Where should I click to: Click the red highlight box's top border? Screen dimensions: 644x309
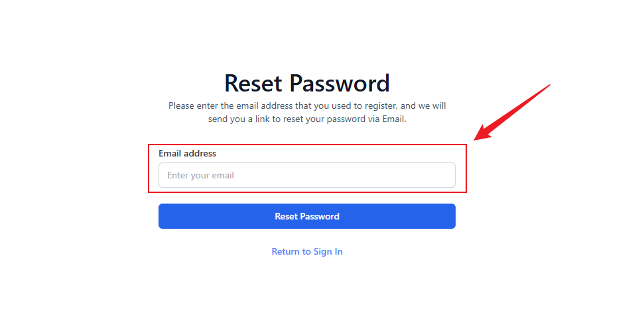pos(306,145)
